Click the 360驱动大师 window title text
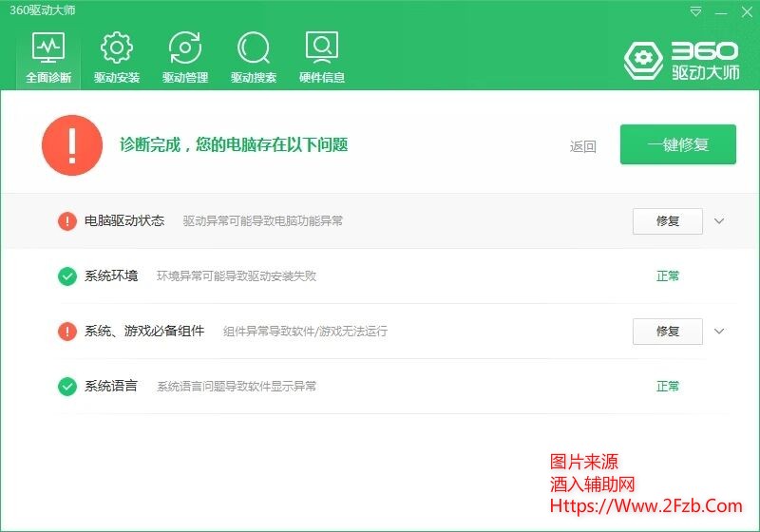The width and height of the screenshot is (760, 532). click(43, 10)
